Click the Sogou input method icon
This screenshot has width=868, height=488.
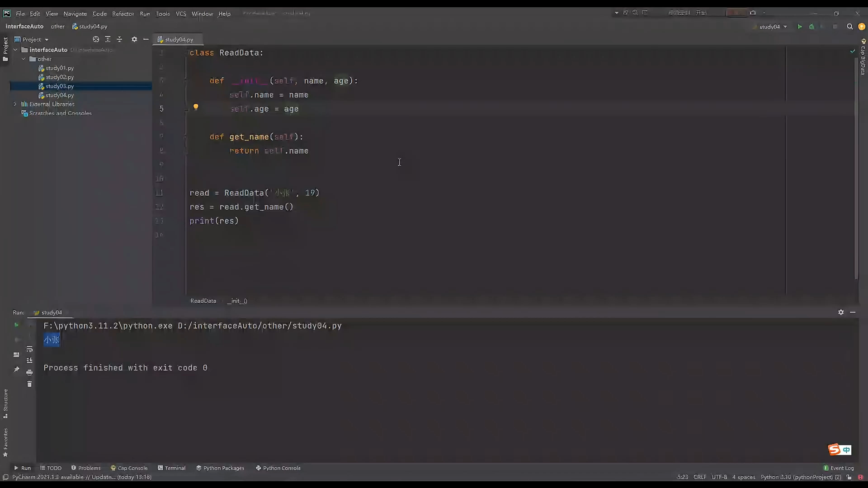[x=834, y=450]
